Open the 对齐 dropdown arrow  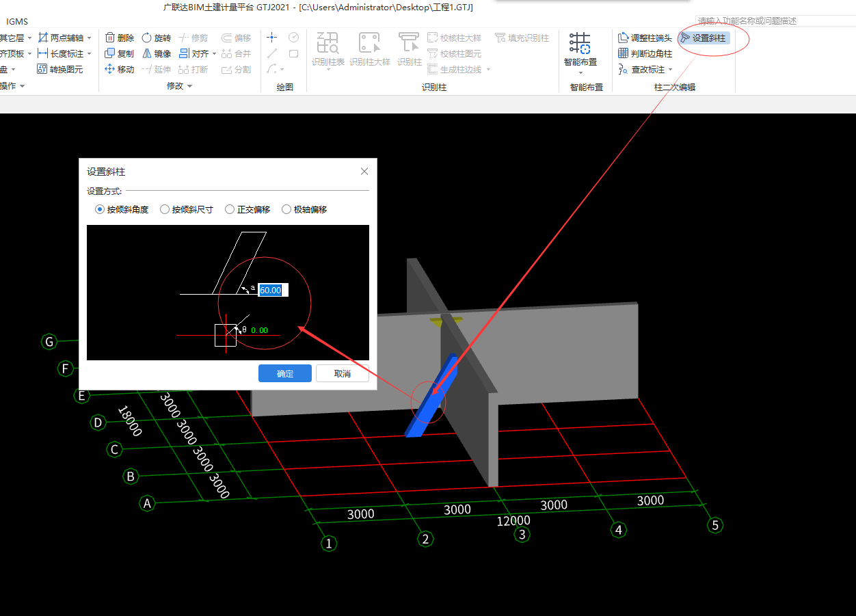pyautogui.click(x=214, y=54)
